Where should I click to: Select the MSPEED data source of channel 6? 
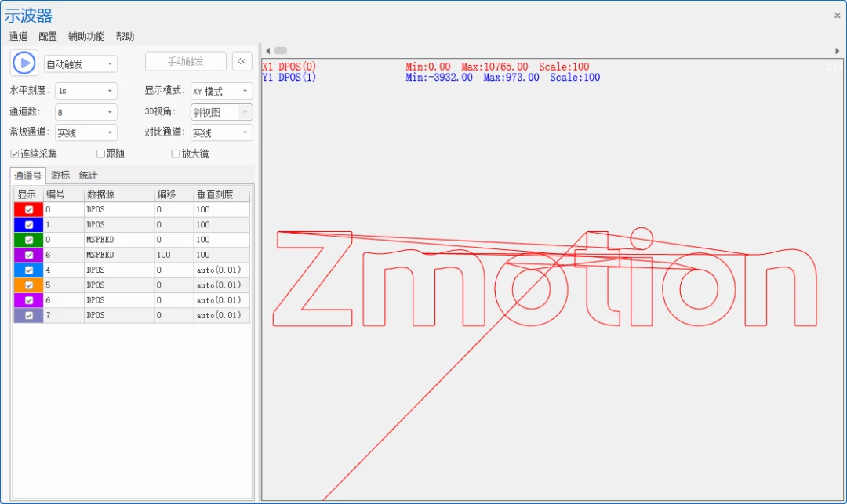(x=119, y=255)
